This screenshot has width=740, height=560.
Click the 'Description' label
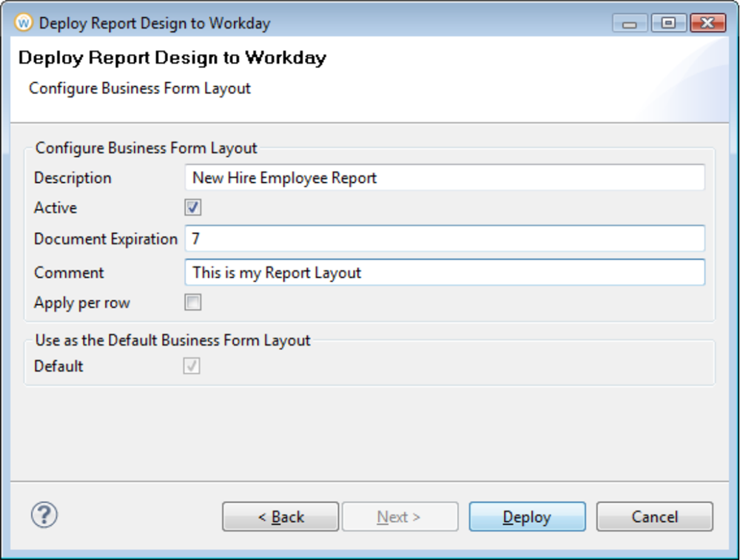click(x=73, y=178)
